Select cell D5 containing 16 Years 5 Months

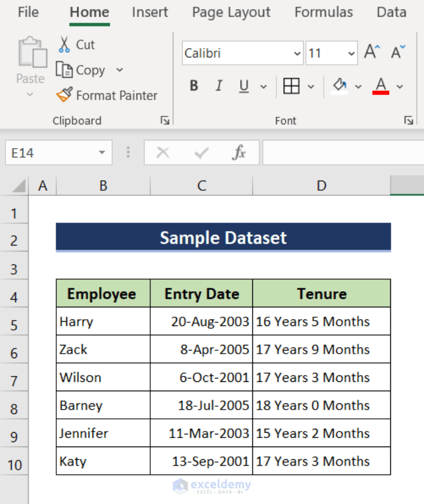pos(321,321)
